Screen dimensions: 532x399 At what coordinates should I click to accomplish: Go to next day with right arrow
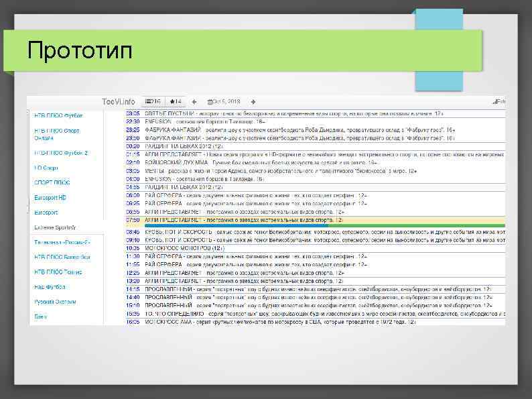point(253,101)
